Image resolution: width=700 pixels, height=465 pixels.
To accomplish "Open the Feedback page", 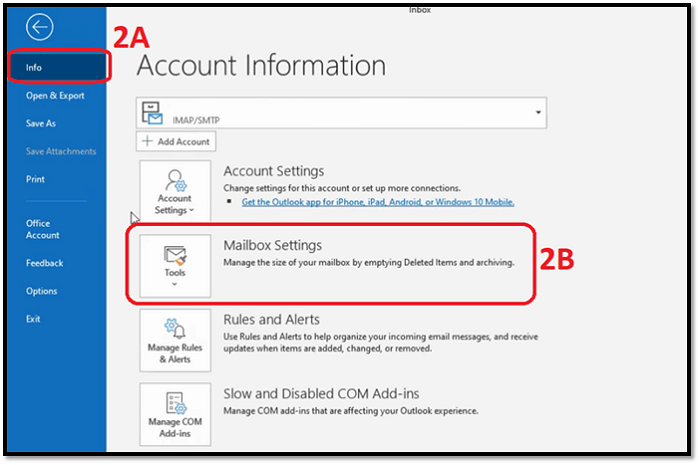I will pyautogui.click(x=44, y=263).
